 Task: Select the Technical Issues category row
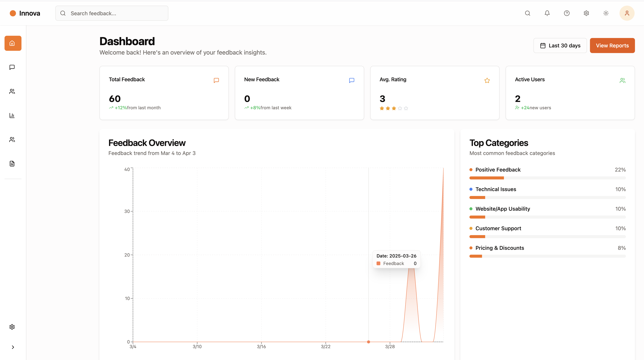tap(495, 189)
